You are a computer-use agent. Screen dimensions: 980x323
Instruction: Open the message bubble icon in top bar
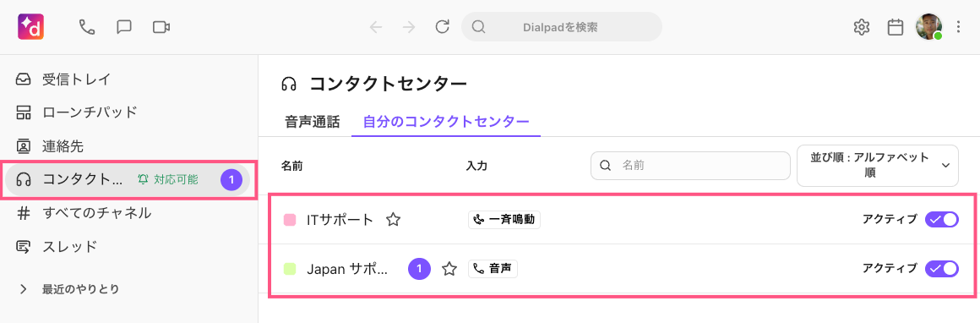[124, 27]
